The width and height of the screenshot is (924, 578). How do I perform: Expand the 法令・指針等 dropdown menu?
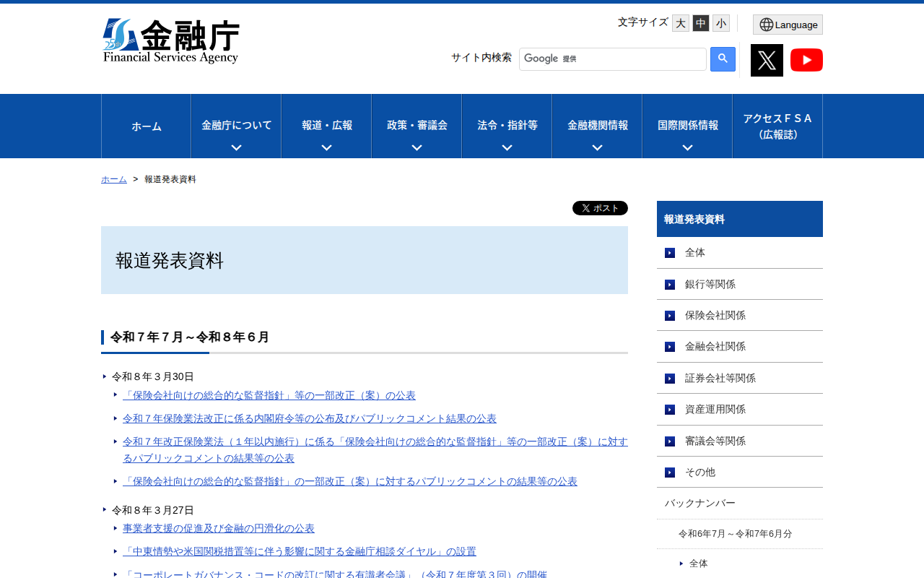(507, 126)
